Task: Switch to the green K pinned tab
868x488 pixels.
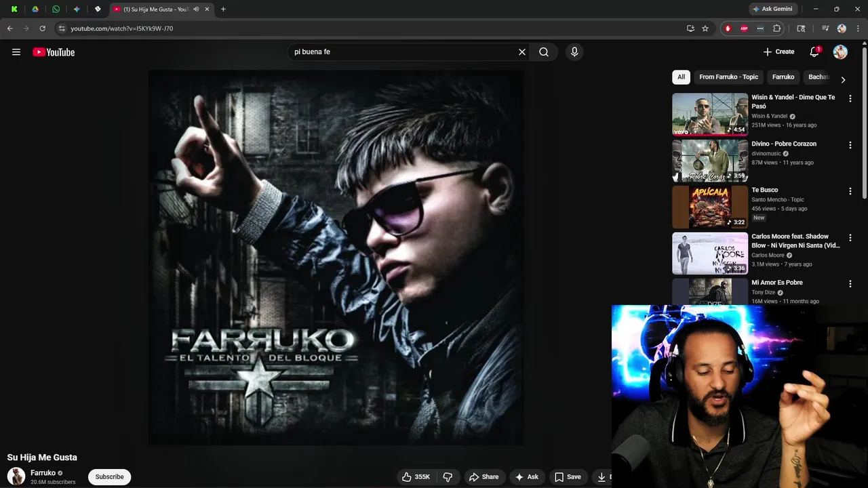Action: (15, 9)
